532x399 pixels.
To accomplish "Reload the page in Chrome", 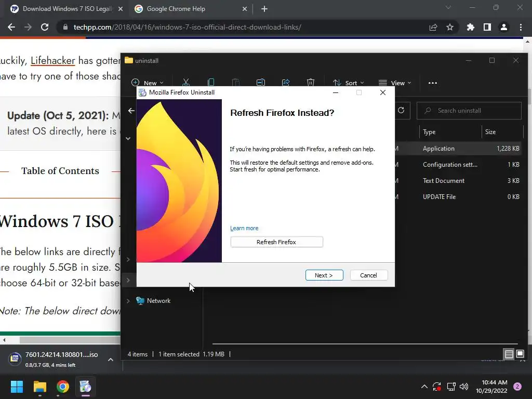I will 45,27.
